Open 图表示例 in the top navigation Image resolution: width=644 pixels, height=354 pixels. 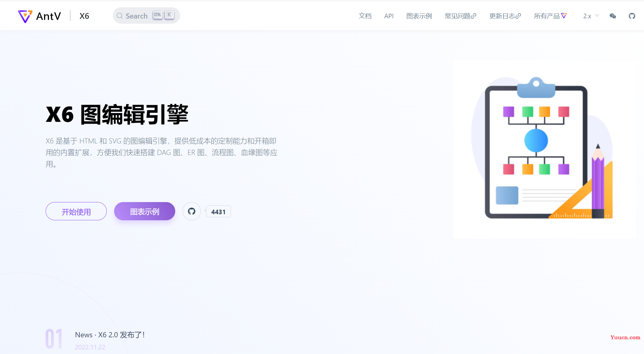click(419, 16)
